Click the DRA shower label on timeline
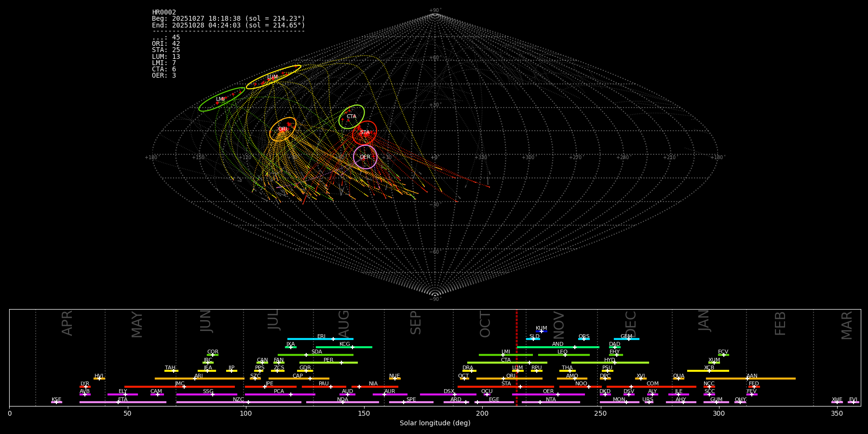The width and height of the screenshot is (868, 434). [468, 368]
